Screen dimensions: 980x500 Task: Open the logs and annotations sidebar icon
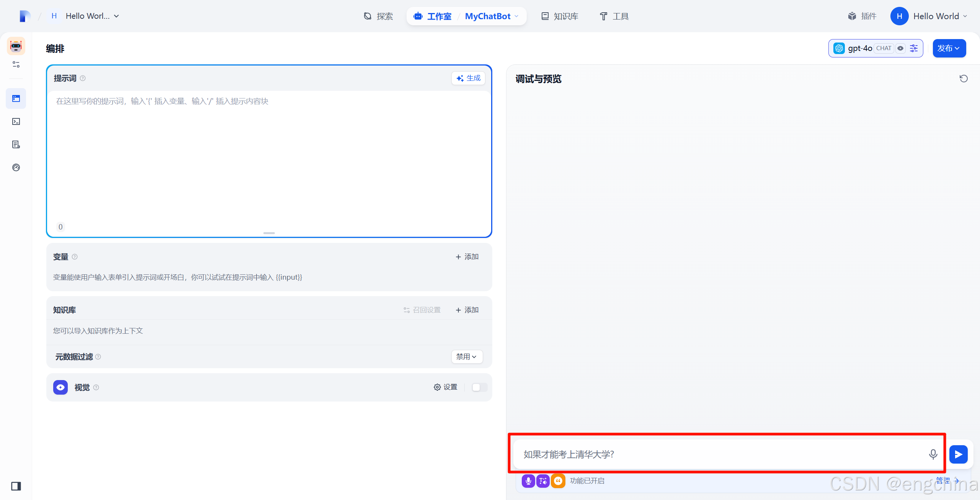[16, 144]
